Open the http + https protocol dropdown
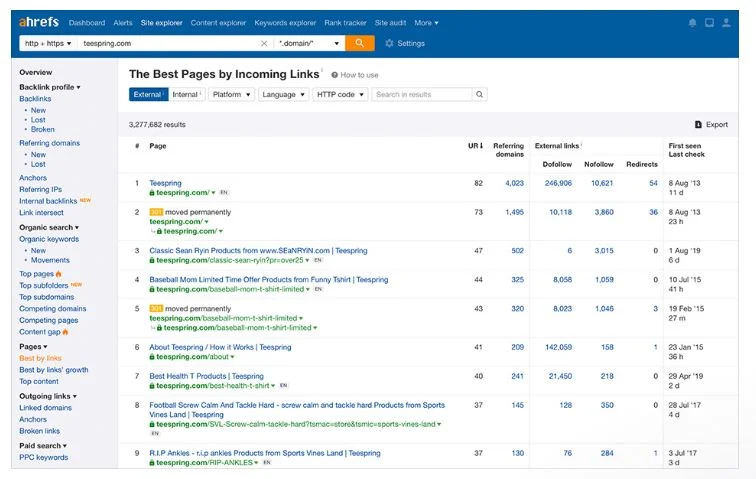Image resolution: width=756 pixels, height=479 pixels. coord(48,43)
